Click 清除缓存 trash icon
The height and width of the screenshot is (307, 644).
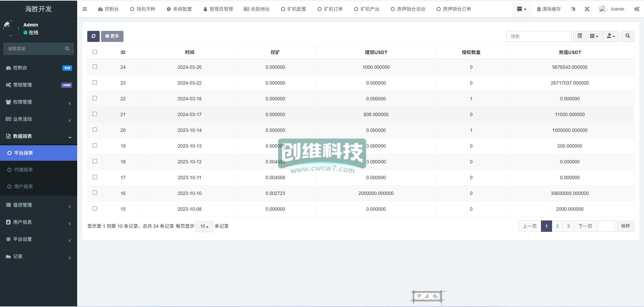pos(549,9)
